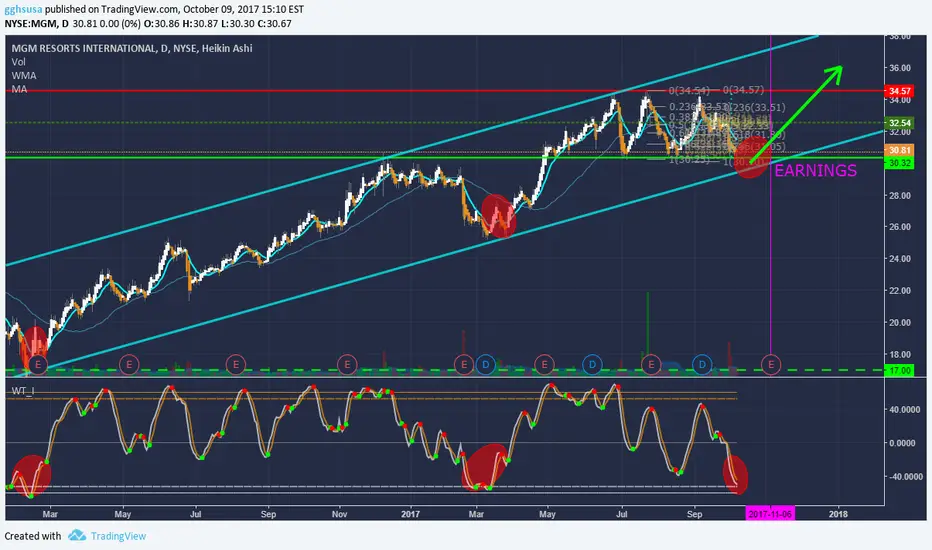Click the D dividend marker above Mar 2017
932x550 pixels.
click(486, 364)
